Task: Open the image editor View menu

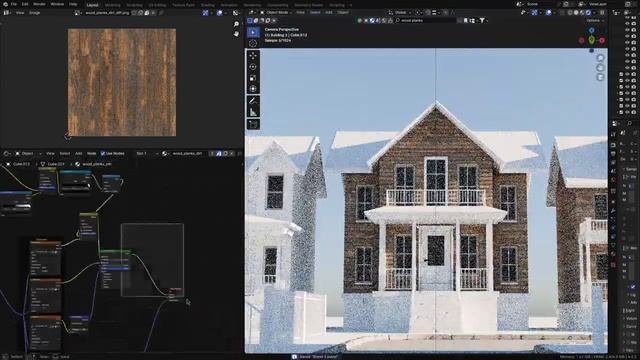Action: (20, 13)
